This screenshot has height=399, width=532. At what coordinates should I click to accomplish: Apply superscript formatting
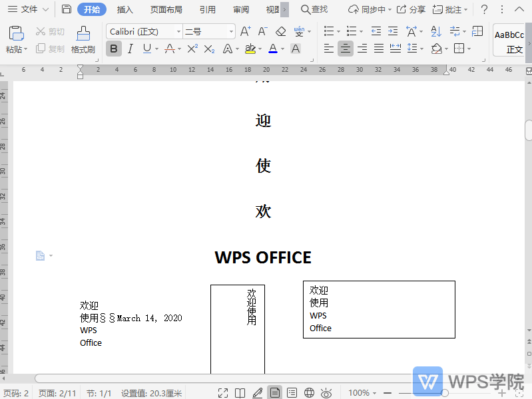192,49
